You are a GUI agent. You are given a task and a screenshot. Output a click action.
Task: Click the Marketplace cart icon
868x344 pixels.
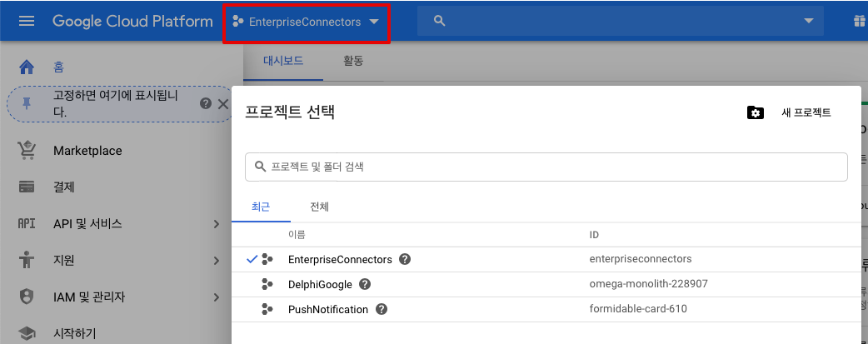27,150
